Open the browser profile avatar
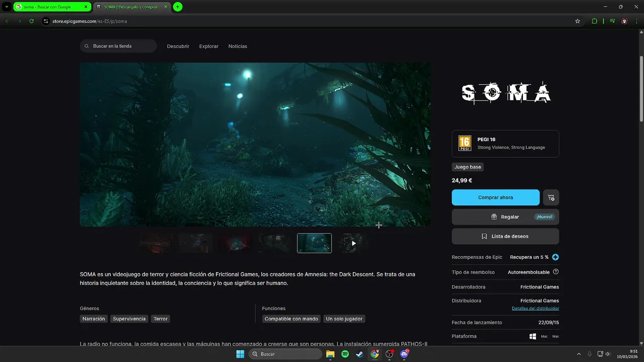The height and width of the screenshot is (362, 644). pyautogui.click(x=624, y=21)
